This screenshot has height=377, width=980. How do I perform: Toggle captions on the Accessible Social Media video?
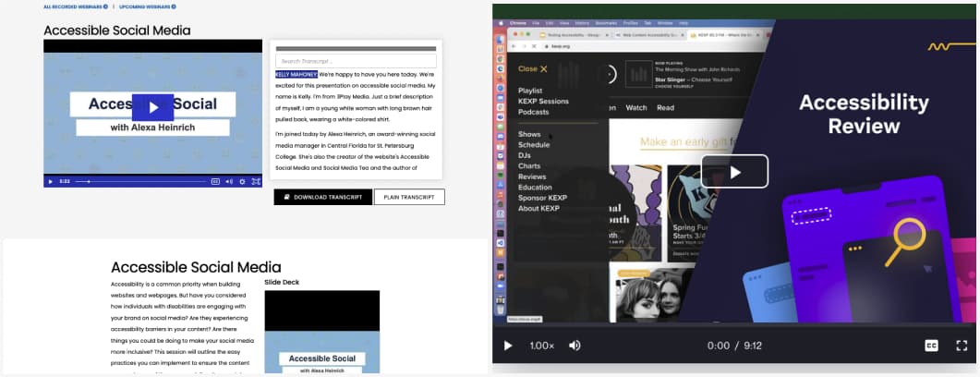pyautogui.click(x=215, y=181)
